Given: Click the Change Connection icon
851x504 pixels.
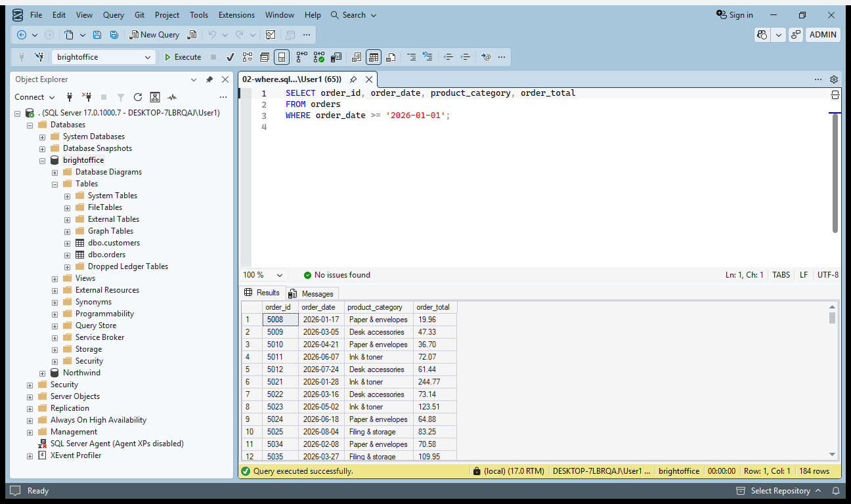Looking at the screenshot, I should [x=39, y=57].
